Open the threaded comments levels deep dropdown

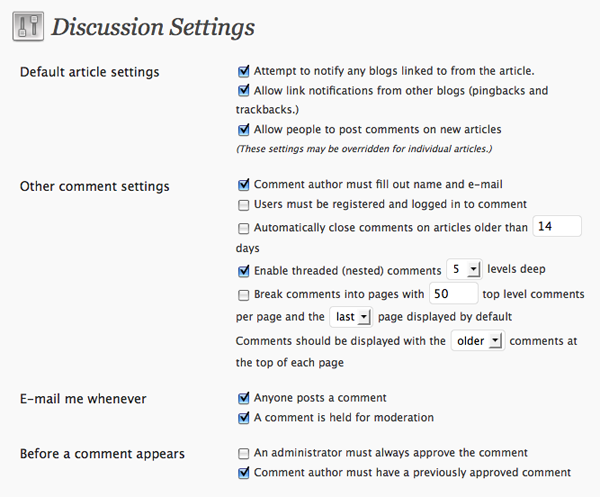point(465,270)
